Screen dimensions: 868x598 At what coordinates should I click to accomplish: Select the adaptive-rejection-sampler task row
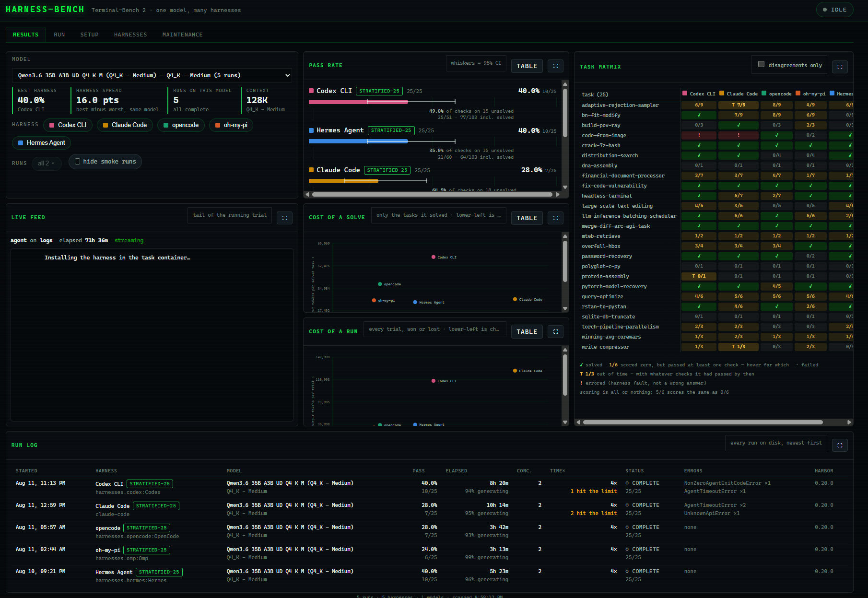click(620, 106)
